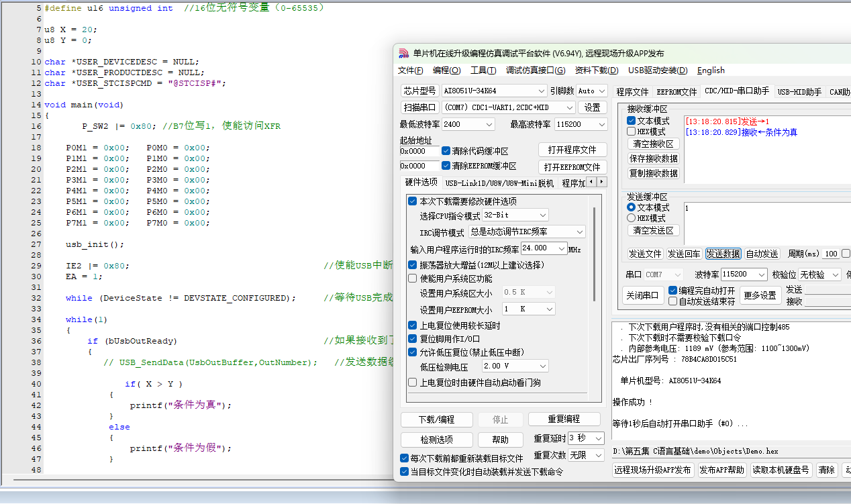The height and width of the screenshot is (504, 851).
Task: Enable 使能用户系统区功能 checkbox
Action: tap(413, 279)
